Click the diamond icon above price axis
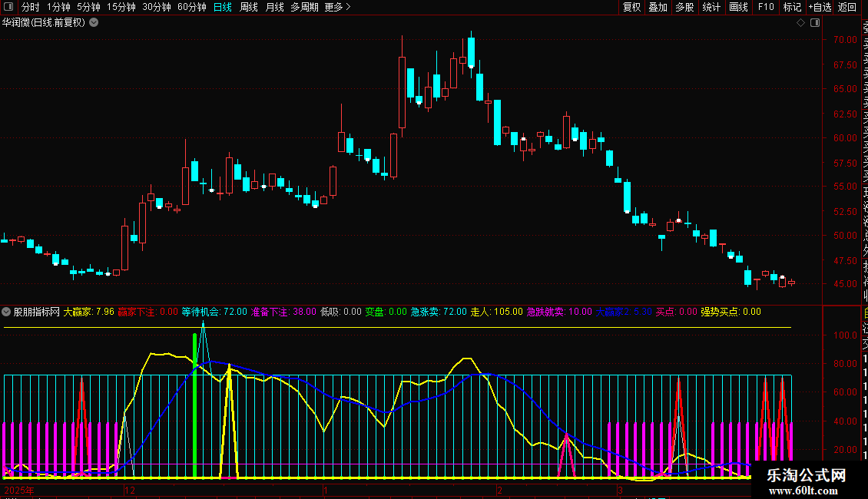The image size is (868, 499). coord(800,23)
